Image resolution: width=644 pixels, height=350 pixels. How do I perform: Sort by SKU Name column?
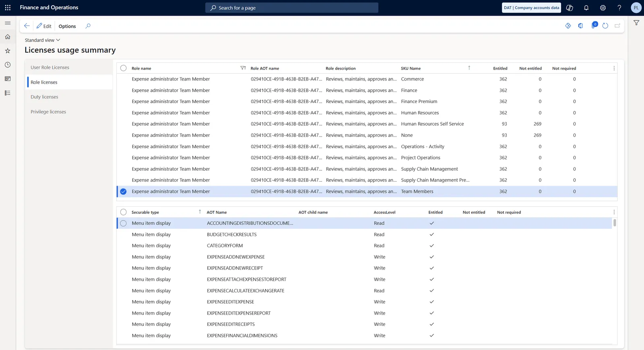click(x=411, y=68)
